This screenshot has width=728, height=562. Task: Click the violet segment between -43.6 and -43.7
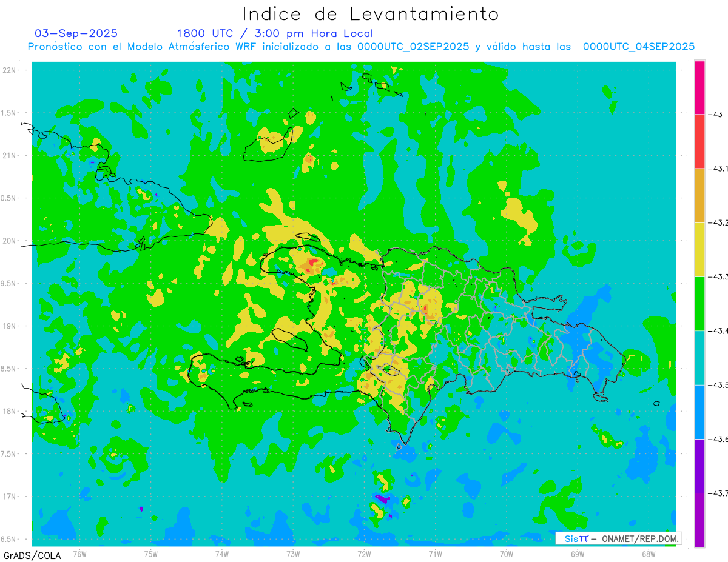tap(699, 466)
